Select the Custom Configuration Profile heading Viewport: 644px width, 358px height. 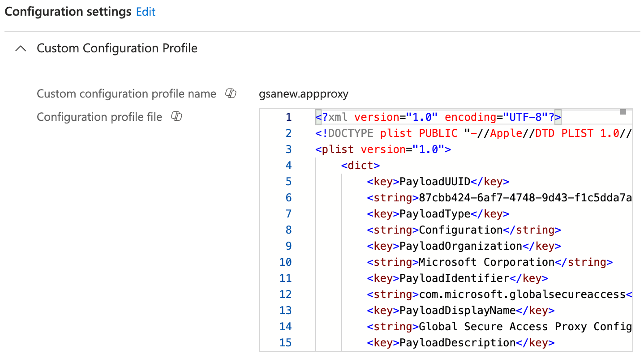117,48
